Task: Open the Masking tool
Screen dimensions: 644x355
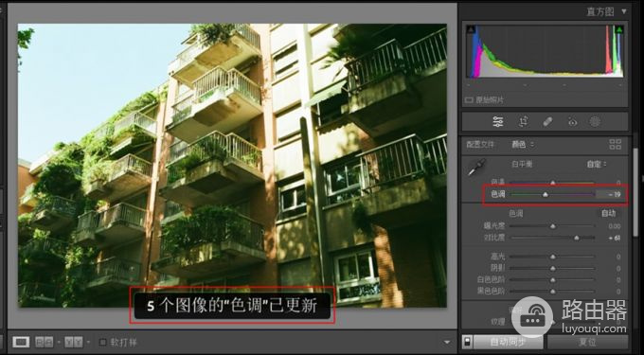Action: pos(595,121)
